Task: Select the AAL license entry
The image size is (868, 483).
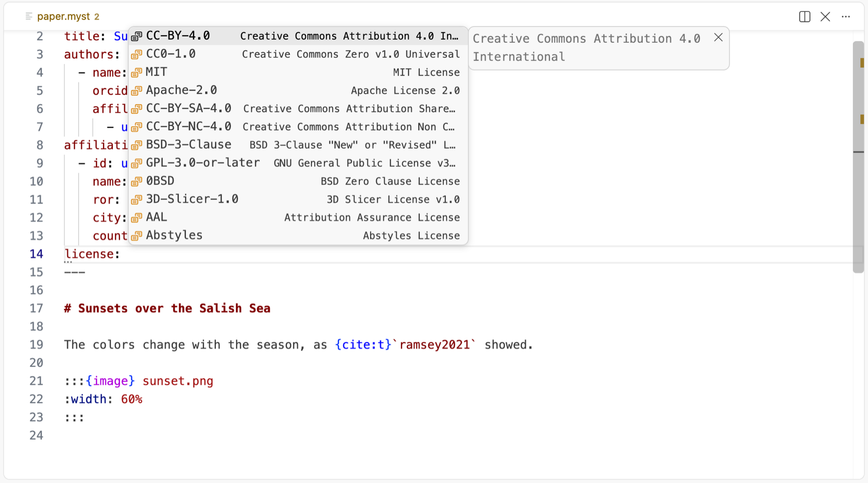Action: pyautogui.click(x=298, y=218)
